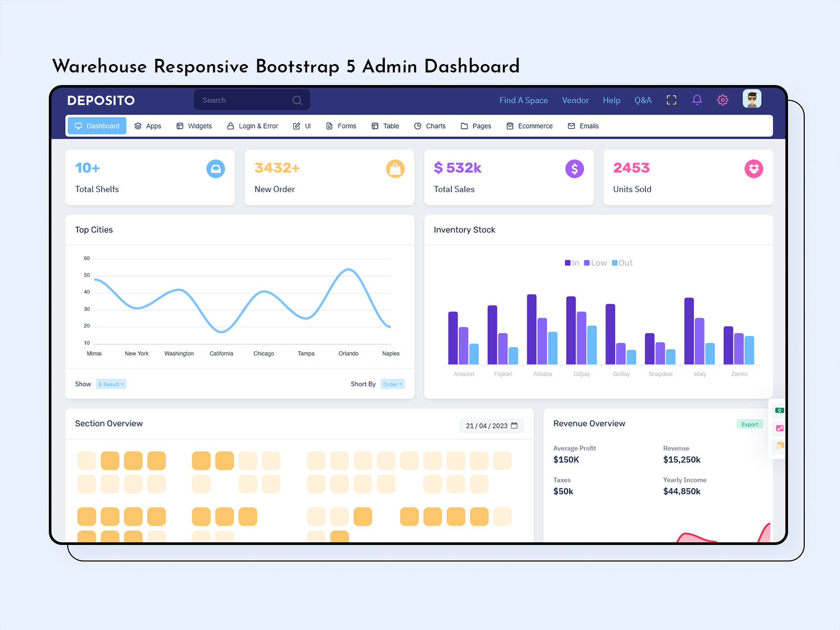Enter fullscreen mode via the yellow frame icon
Image resolution: width=840 pixels, height=630 pixels.
[671, 100]
